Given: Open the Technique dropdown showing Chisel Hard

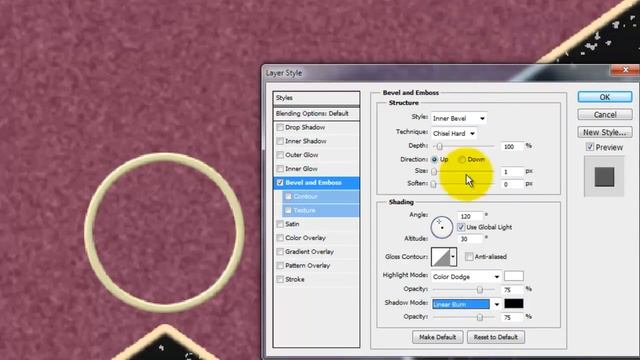Looking at the screenshot, I should point(454,133).
